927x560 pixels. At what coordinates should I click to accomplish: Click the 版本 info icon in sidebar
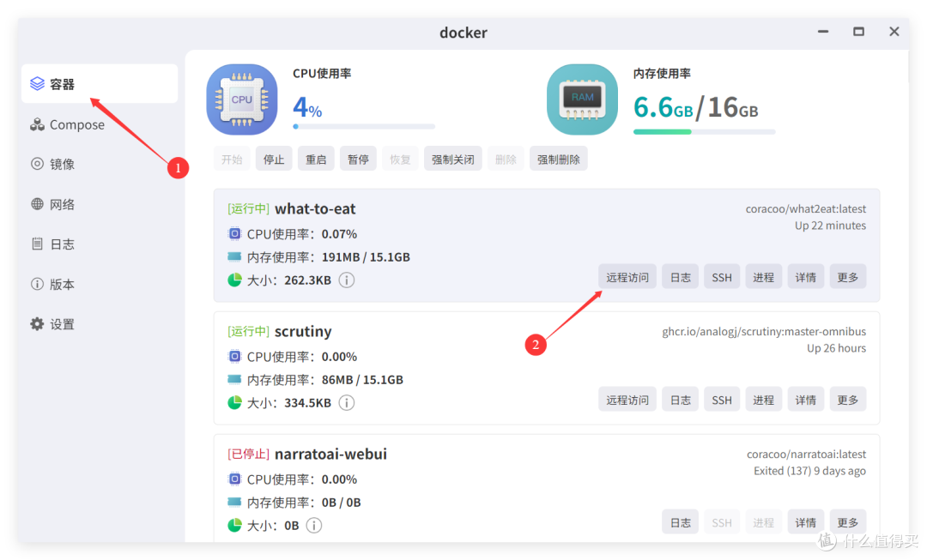[x=37, y=284]
